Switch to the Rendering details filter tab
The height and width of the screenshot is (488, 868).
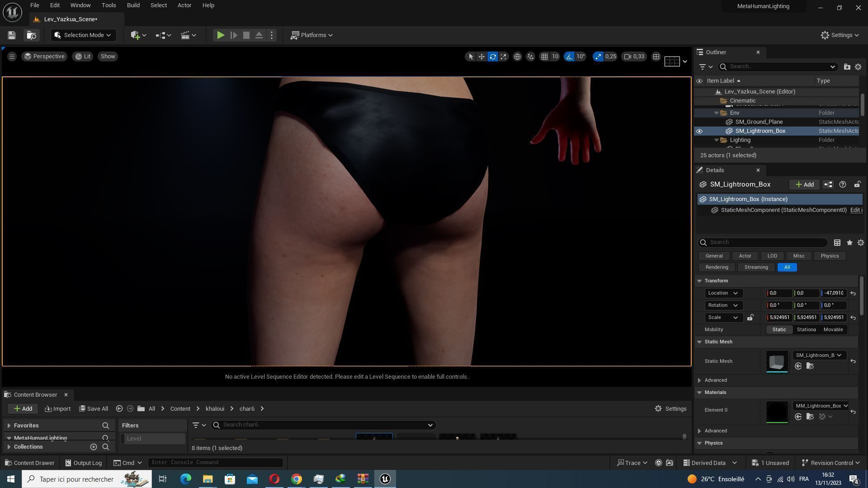(717, 267)
